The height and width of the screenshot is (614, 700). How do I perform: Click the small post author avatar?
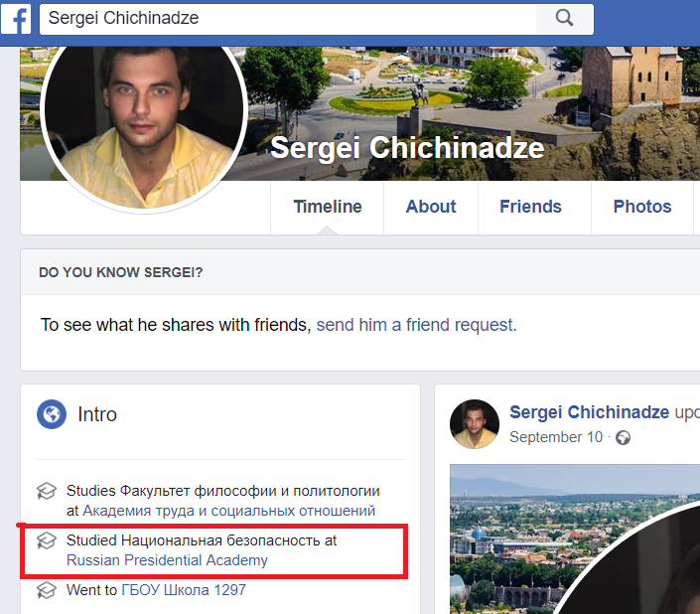click(x=475, y=424)
